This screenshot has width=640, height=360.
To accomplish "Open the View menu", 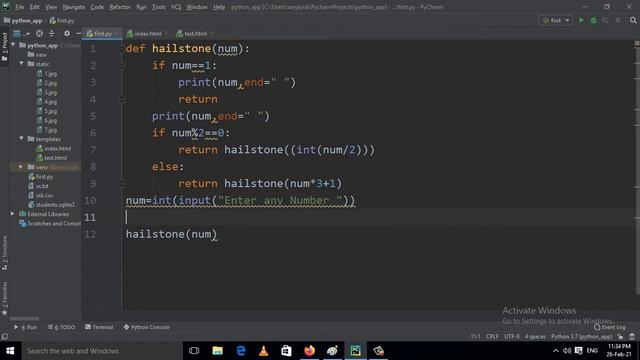I will (x=51, y=7).
